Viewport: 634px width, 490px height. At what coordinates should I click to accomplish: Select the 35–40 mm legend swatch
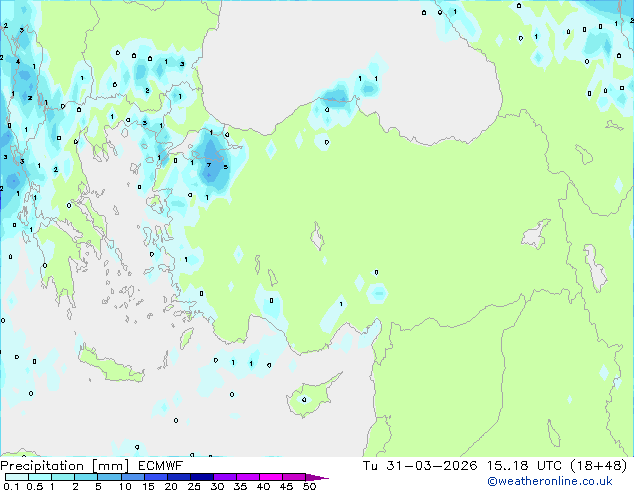(x=247, y=477)
